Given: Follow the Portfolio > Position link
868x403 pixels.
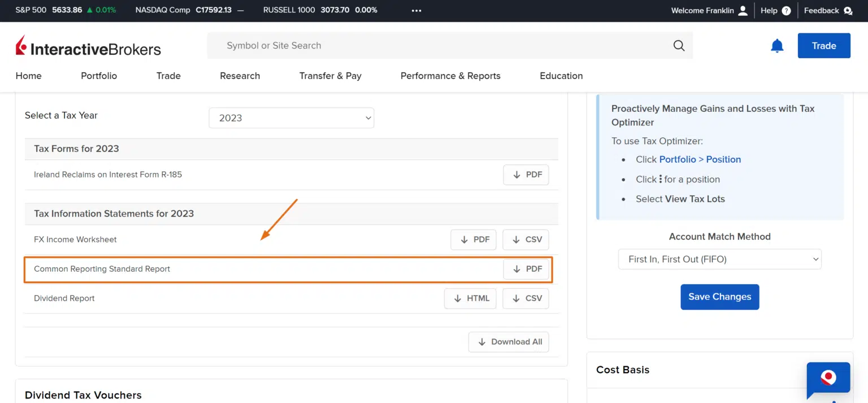Looking at the screenshot, I should (x=700, y=159).
